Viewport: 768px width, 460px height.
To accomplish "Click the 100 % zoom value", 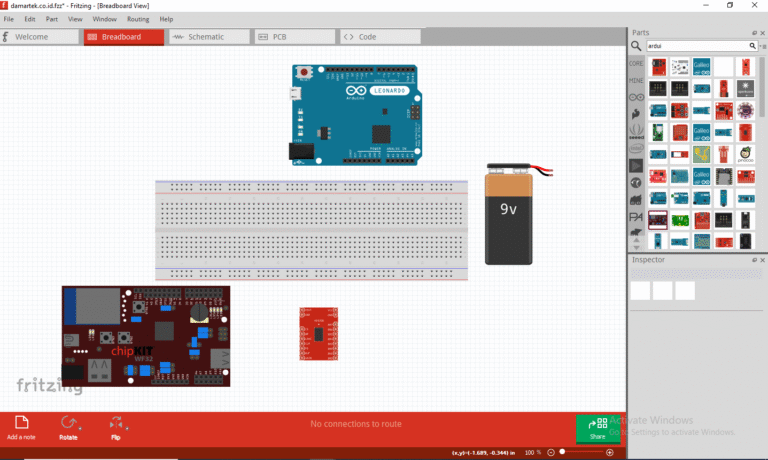I will [532, 452].
